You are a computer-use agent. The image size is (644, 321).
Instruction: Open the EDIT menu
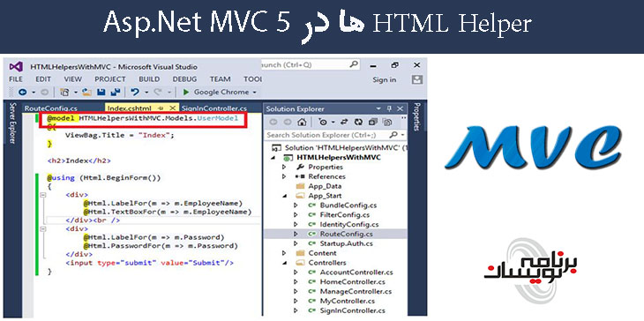(x=43, y=79)
